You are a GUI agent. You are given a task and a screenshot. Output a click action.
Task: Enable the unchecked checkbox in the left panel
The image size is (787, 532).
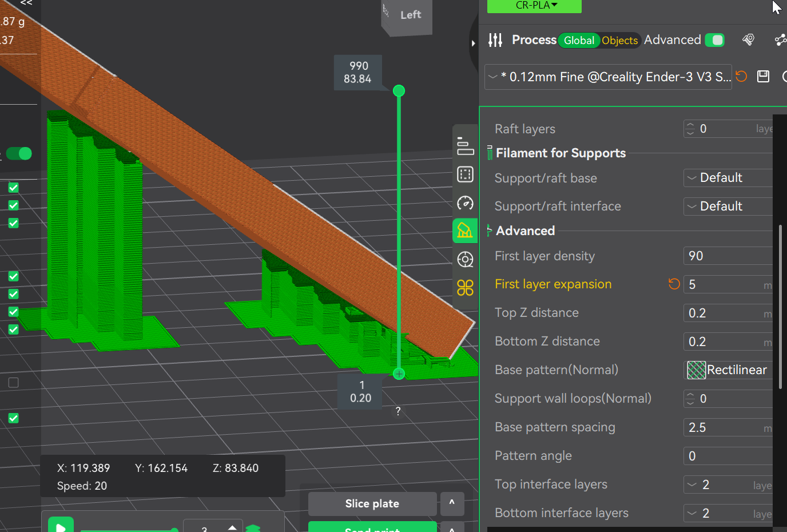click(13, 383)
